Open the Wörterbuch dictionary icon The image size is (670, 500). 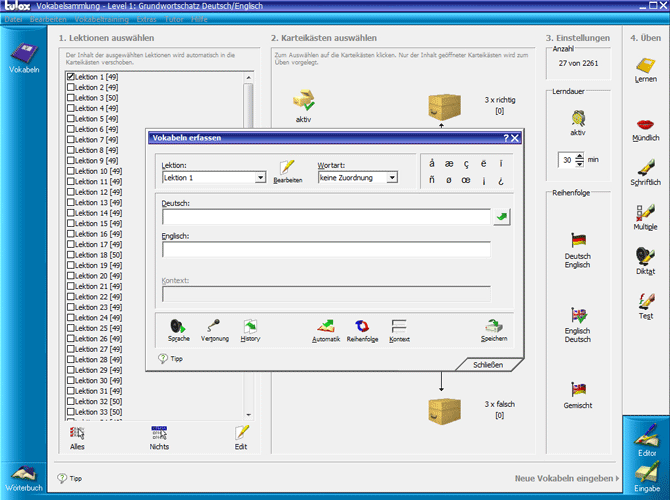[x=24, y=479]
